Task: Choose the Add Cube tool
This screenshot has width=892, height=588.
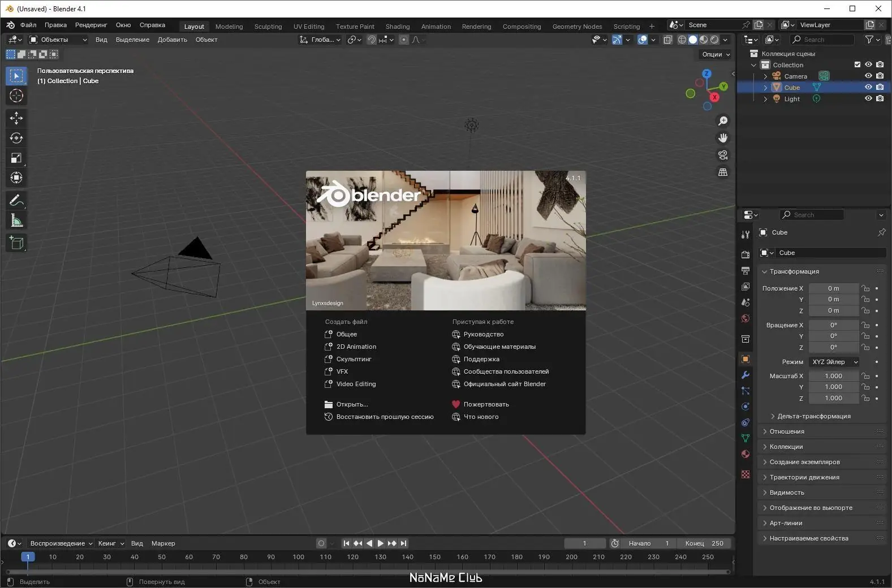Action: coord(16,243)
